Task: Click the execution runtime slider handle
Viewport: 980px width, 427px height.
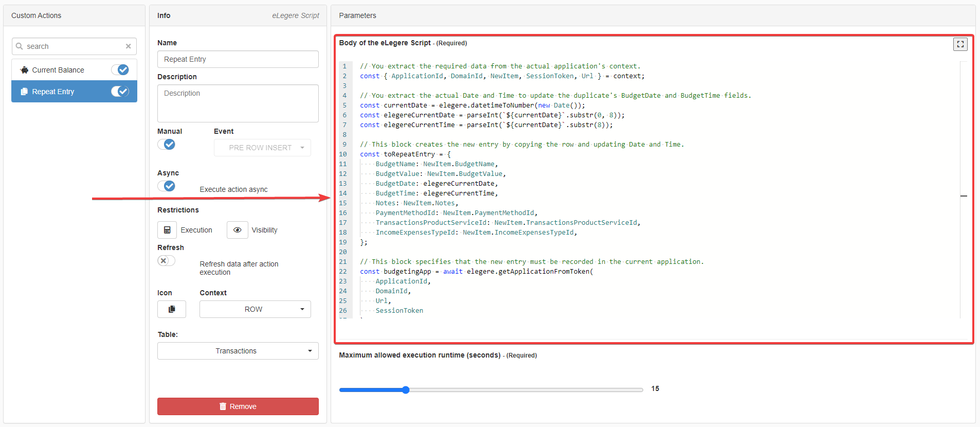Action: pyautogui.click(x=406, y=390)
